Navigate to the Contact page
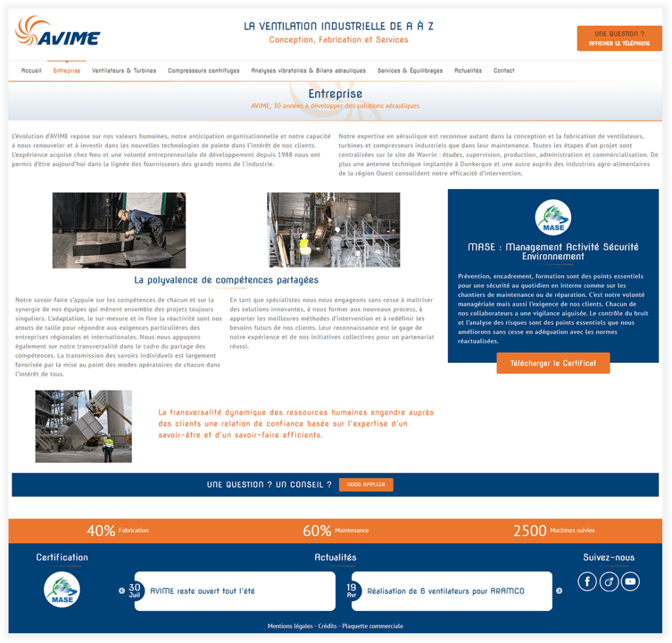The width and height of the screenshot is (672, 643). pyautogui.click(x=503, y=71)
